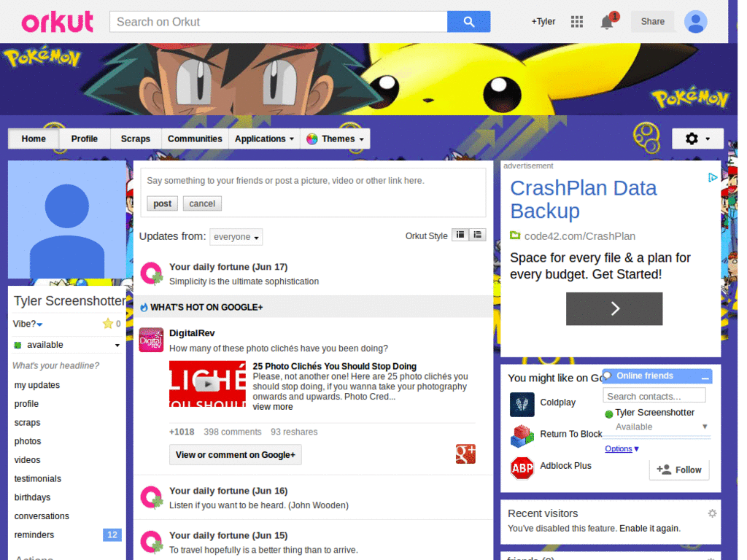Click the red Google+ icon
This screenshot has height=560, width=747.
[465, 454]
